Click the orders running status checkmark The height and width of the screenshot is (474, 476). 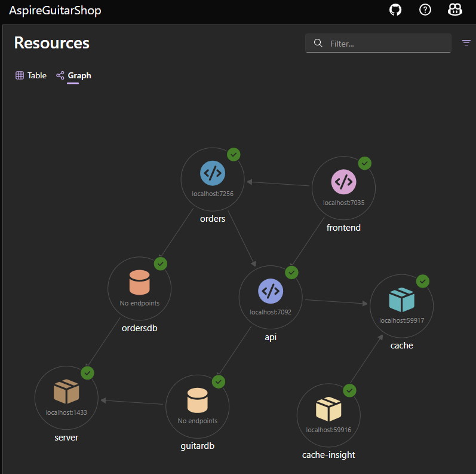(234, 155)
